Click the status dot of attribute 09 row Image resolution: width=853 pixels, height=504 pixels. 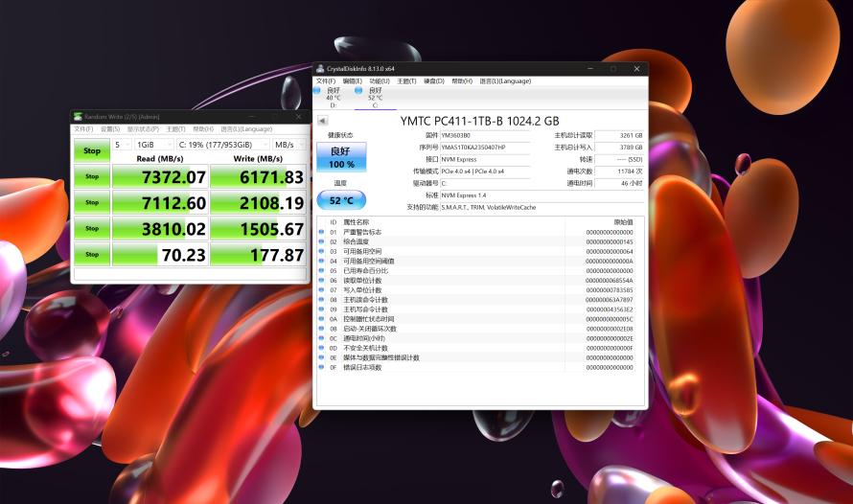coord(321,309)
